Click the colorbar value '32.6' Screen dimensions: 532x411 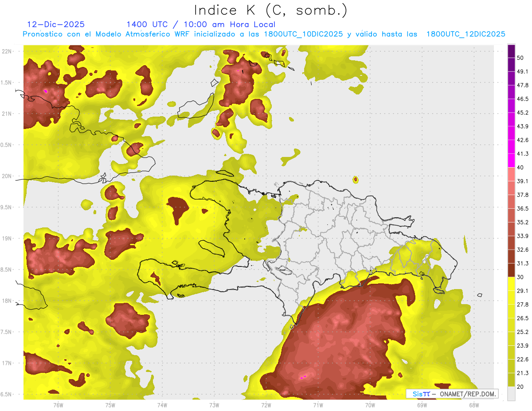523,250
